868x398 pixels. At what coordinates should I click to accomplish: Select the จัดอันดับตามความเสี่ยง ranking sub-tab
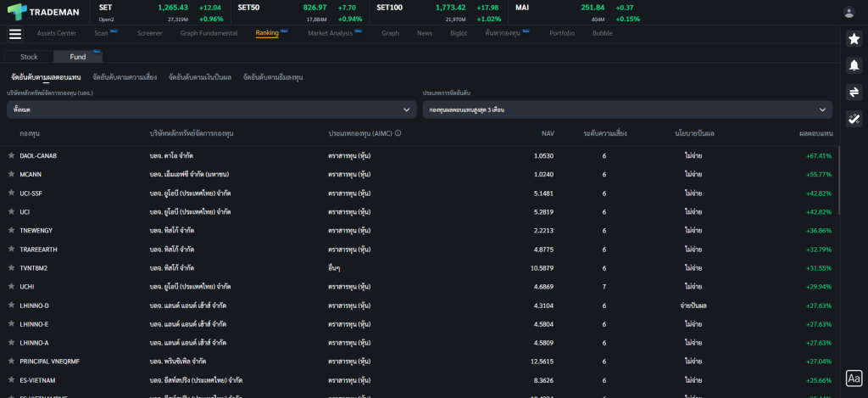(x=125, y=77)
